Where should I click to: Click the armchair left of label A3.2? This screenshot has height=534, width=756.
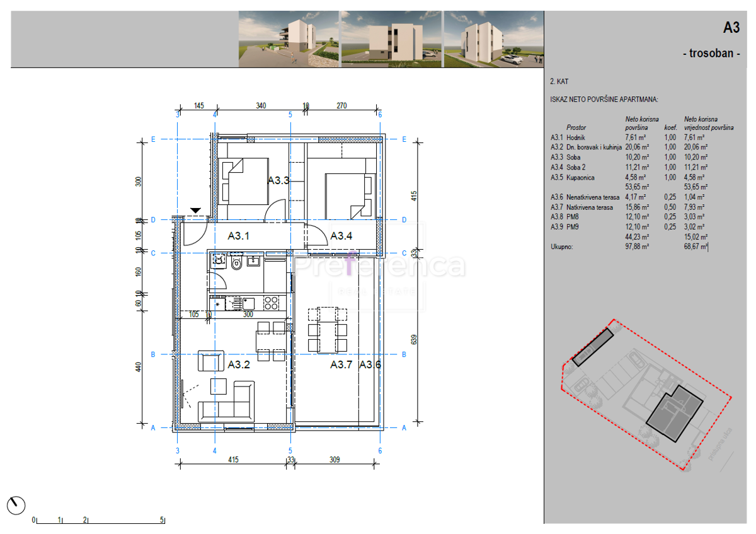coord(211,362)
